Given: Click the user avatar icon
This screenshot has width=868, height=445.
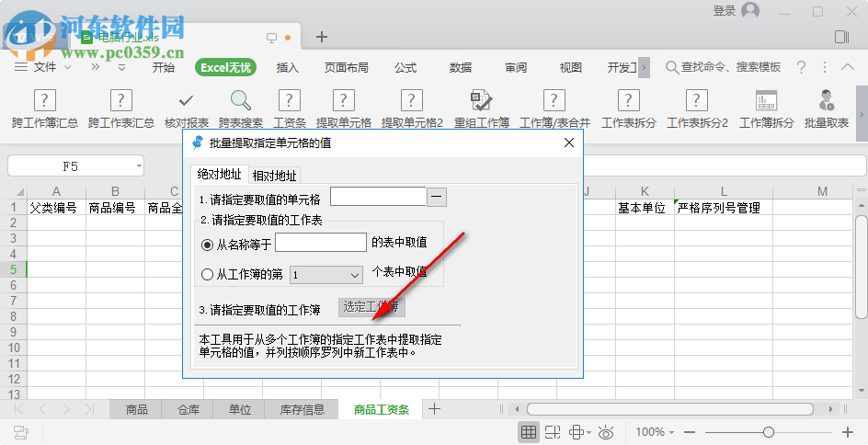Looking at the screenshot, I should pyautogui.click(x=750, y=10).
